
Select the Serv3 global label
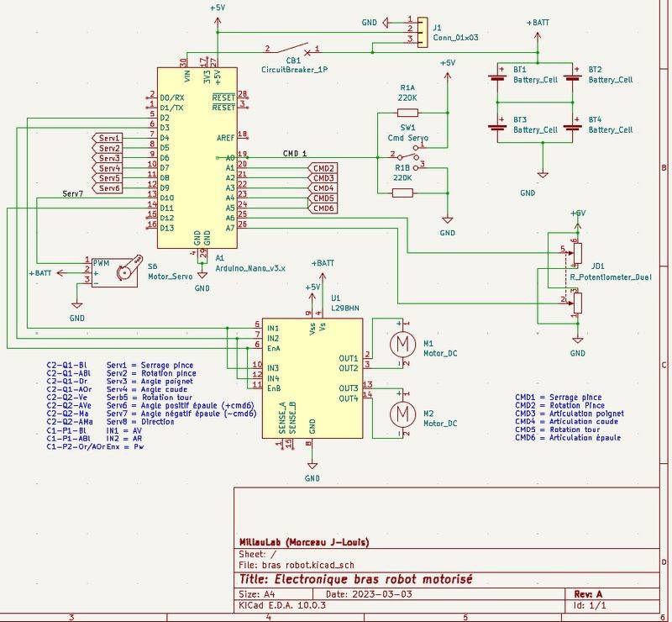pos(108,158)
